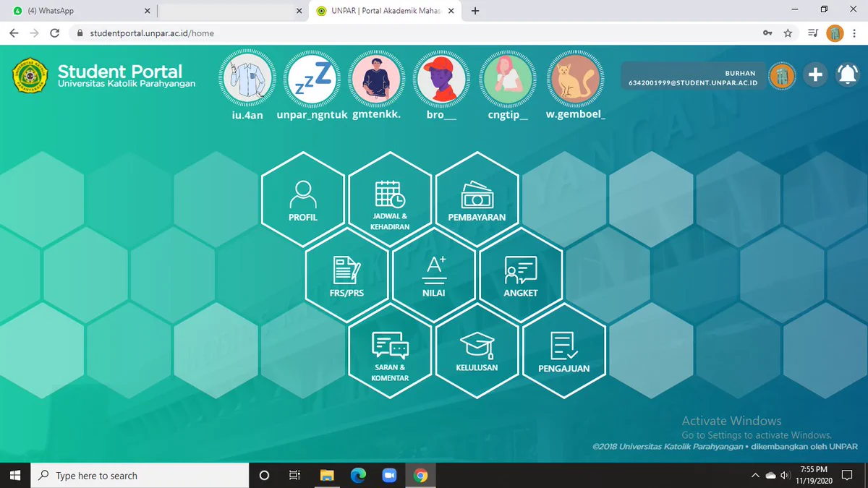Open the Kelulusan graduation cap tile
The image size is (868, 488).
[x=477, y=351]
